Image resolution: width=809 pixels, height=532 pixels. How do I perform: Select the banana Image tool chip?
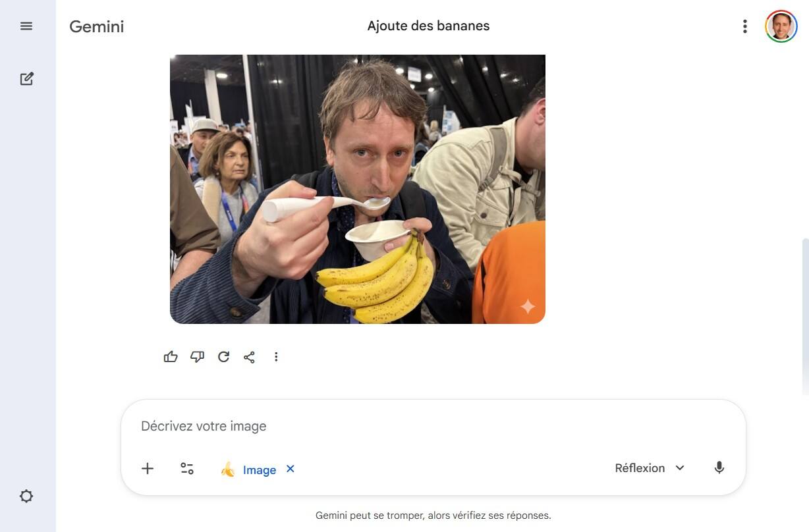point(248,469)
